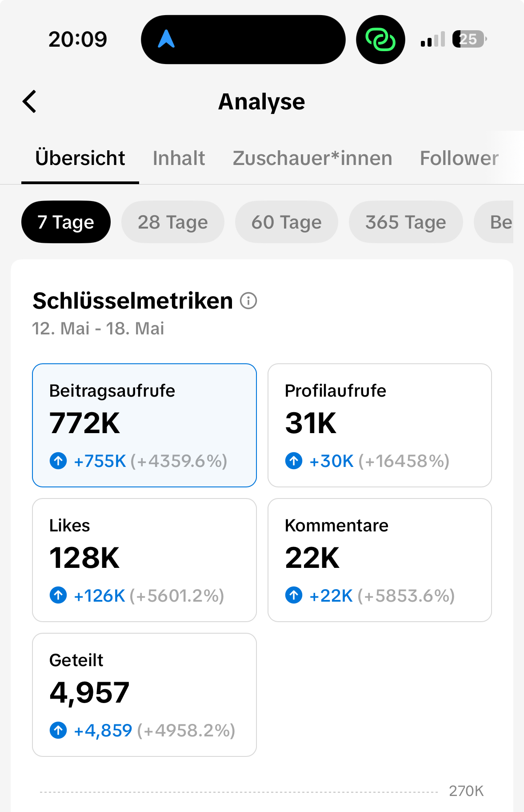Tap the green link icon in status bar
The height and width of the screenshot is (812, 524).
click(x=380, y=40)
